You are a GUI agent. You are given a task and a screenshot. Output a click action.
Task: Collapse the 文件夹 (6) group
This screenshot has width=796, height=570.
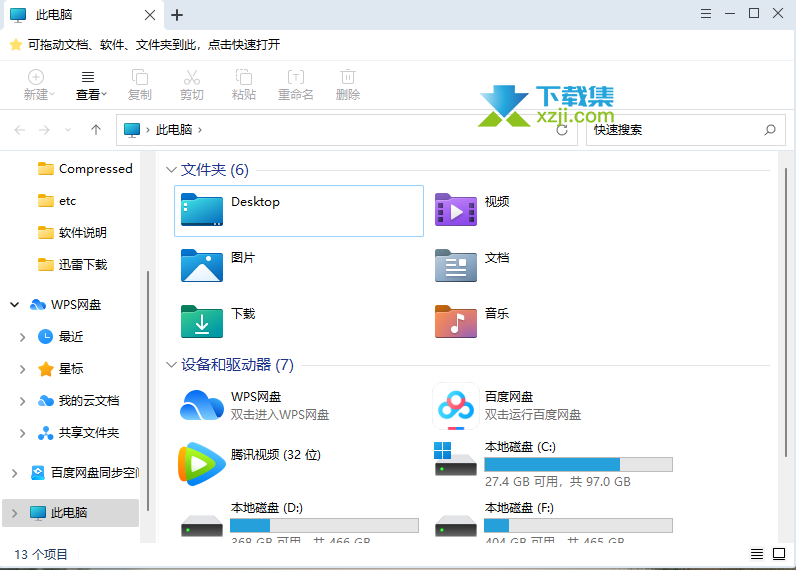(x=171, y=170)
